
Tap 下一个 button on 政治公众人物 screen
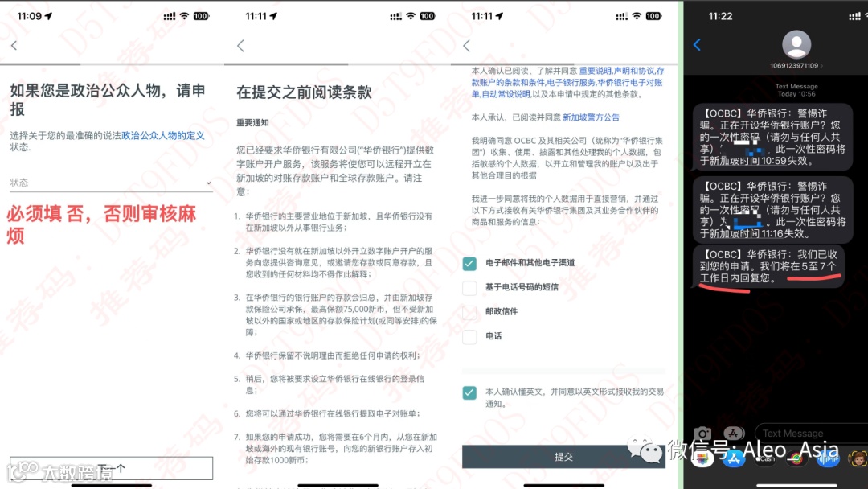[111, 469]
